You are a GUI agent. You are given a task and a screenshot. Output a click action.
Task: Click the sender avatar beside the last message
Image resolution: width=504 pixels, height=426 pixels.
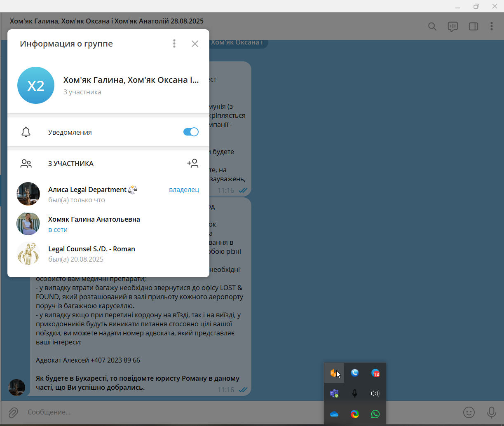[17, 388]
